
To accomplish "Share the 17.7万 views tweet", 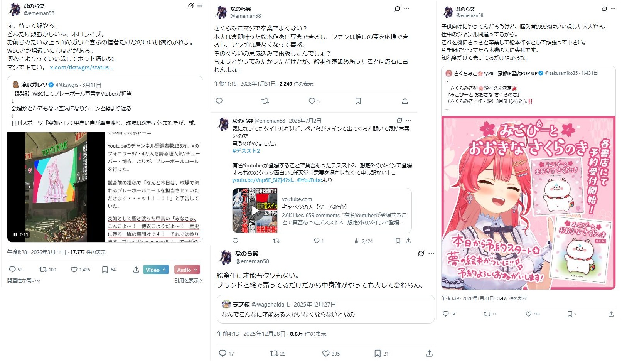I will [x=136, y=270].
